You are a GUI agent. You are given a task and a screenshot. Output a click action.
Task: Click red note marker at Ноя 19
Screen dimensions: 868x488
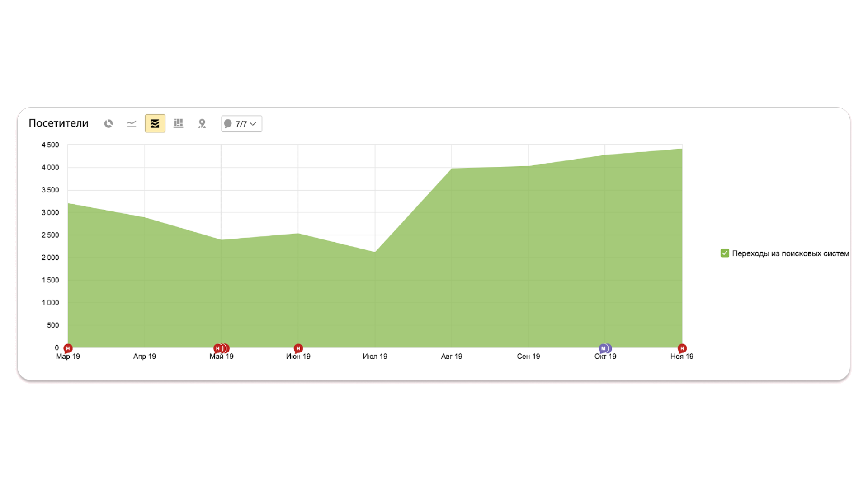point(682,348)
